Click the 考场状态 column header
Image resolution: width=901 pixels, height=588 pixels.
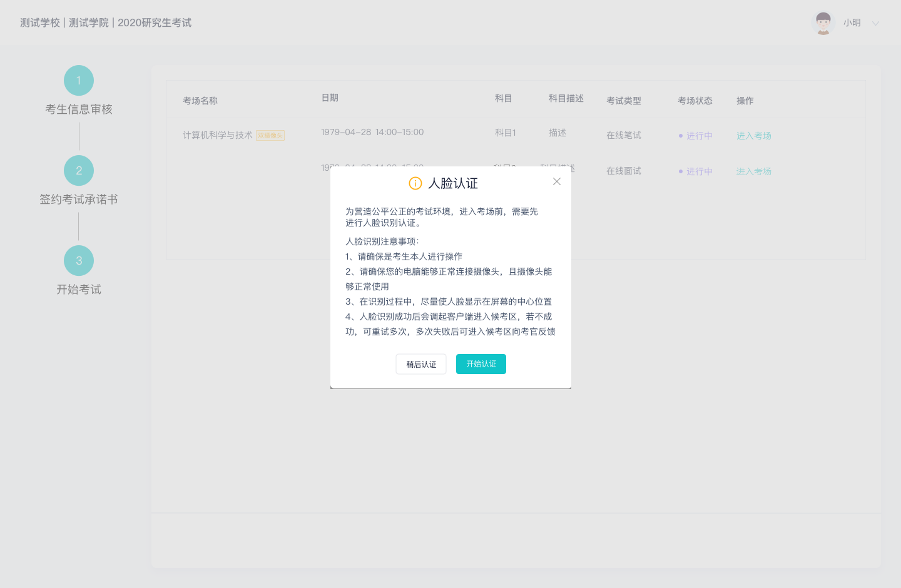[x=695, y=101]
